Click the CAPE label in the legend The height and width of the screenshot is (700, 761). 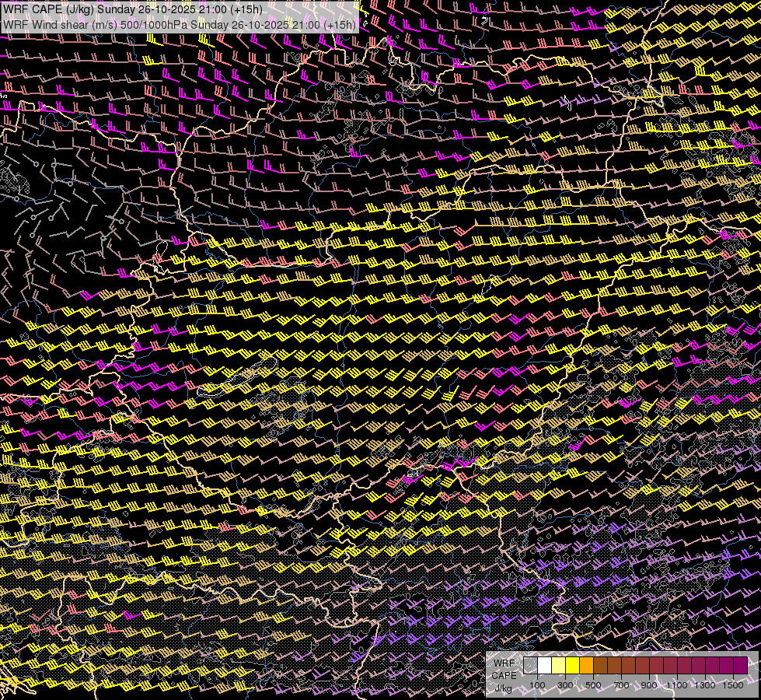504,676
